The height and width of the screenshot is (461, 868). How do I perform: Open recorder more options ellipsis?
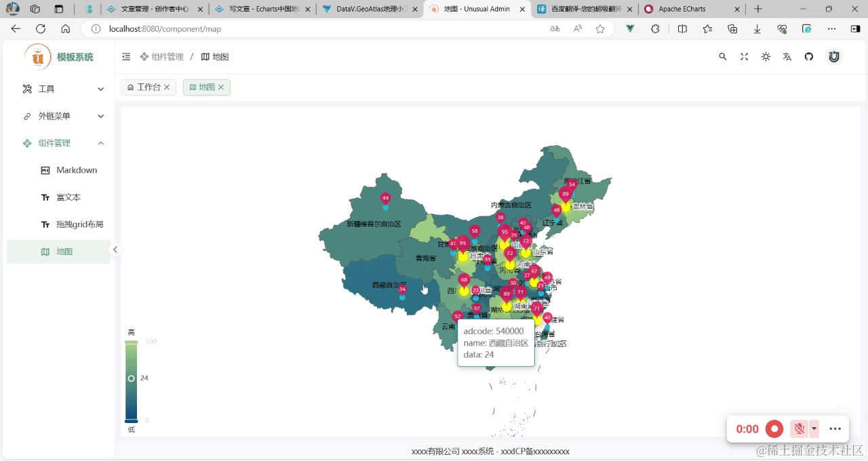coord(835,428)
